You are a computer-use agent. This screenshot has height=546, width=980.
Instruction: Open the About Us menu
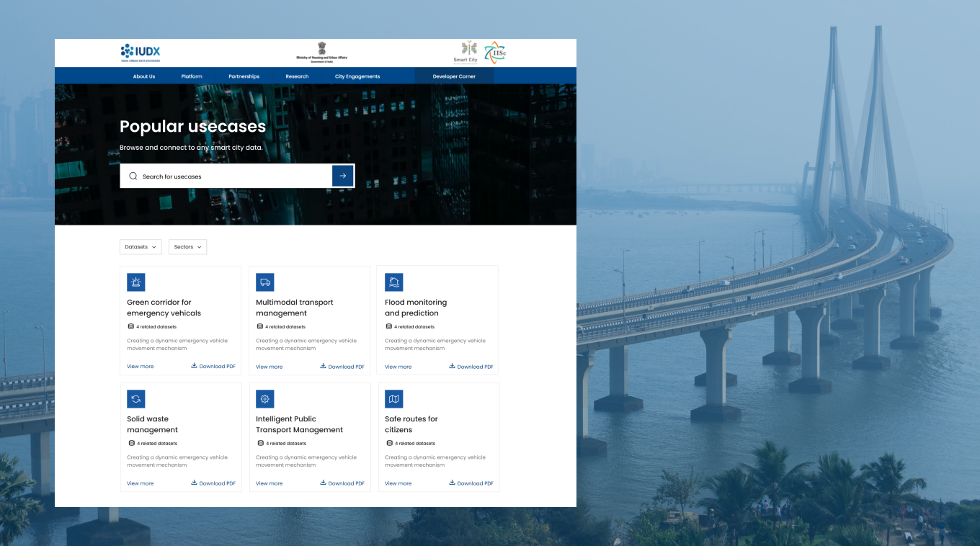click(144, 76)
